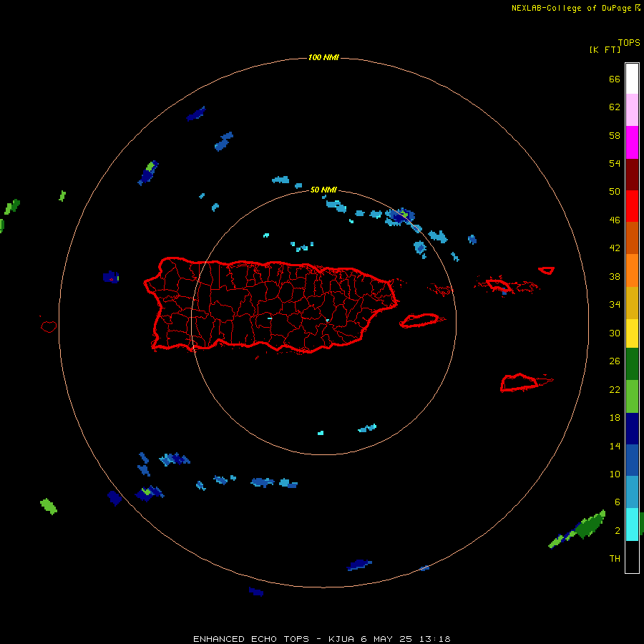Pick the navy blue legend swatch
The height and width of the screenshot is (644, 644).
click(632, 429)
